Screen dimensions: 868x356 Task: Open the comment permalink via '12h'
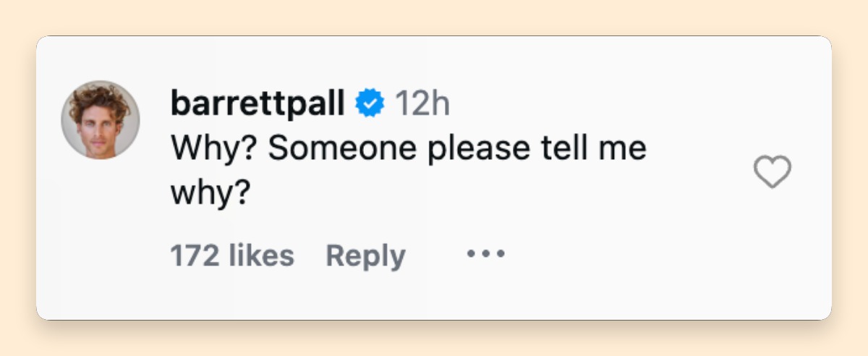pos(422,105)
